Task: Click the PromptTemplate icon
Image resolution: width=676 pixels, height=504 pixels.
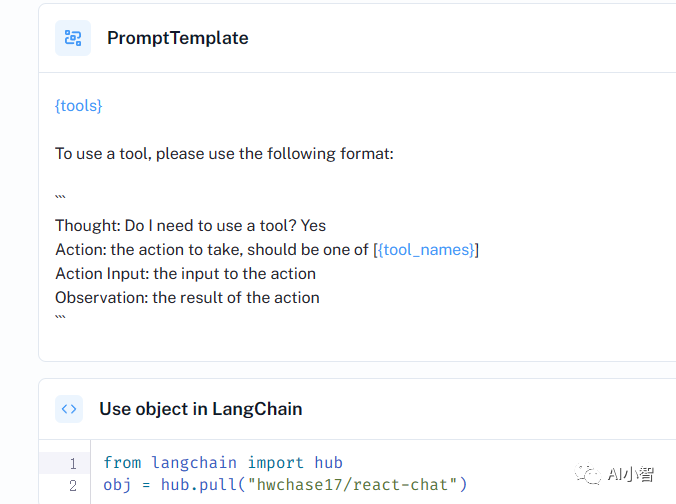Action: 73,38
